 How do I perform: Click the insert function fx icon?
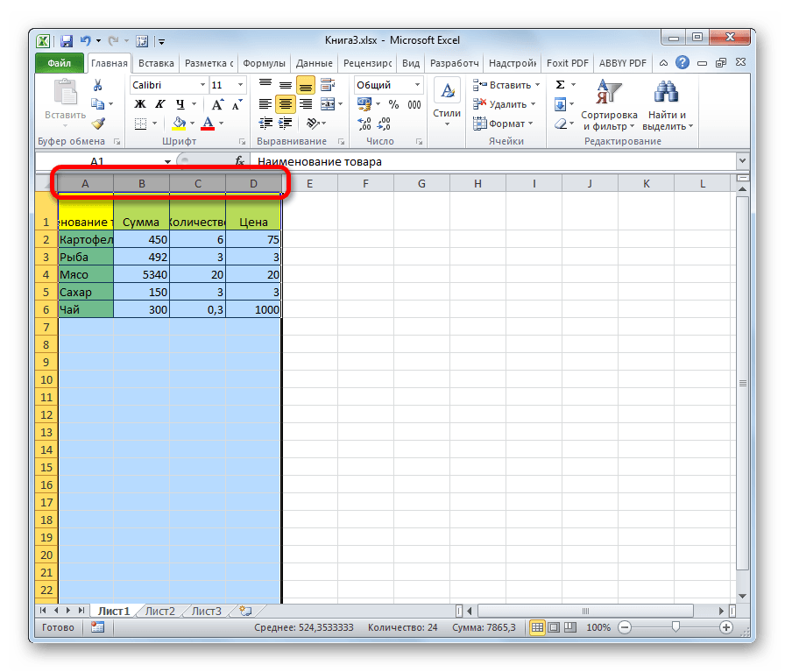tap(240, 161)
